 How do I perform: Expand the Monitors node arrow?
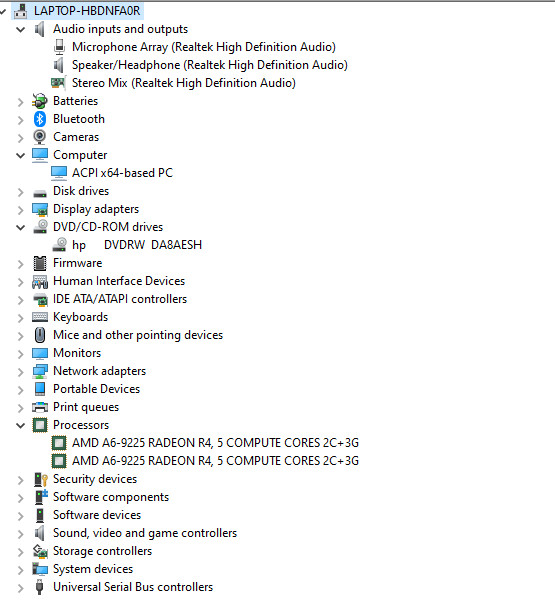click(x=21, y=354)
